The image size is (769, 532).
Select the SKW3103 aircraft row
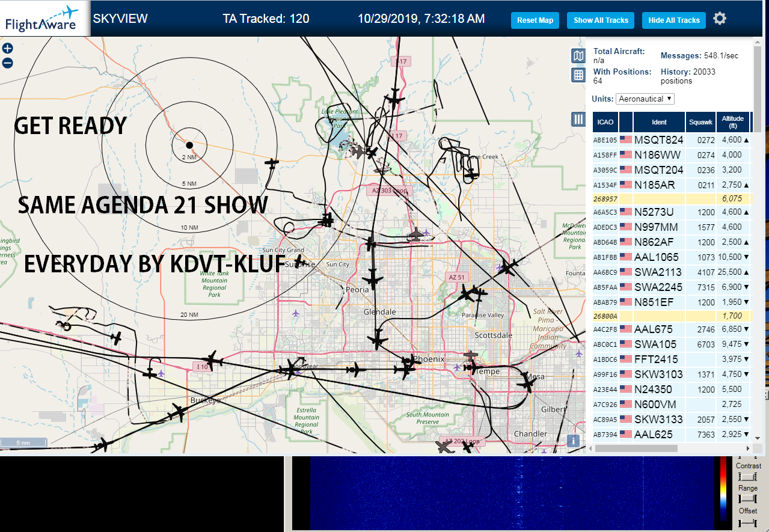(672, 374)
